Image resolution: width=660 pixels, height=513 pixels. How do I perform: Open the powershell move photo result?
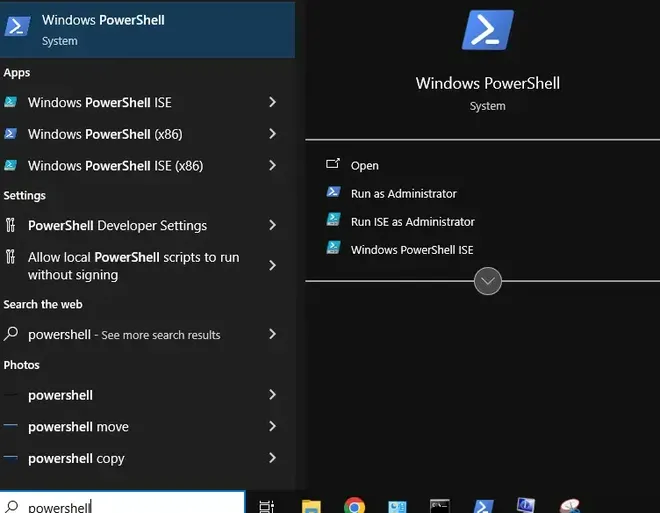tap(78, 427)
